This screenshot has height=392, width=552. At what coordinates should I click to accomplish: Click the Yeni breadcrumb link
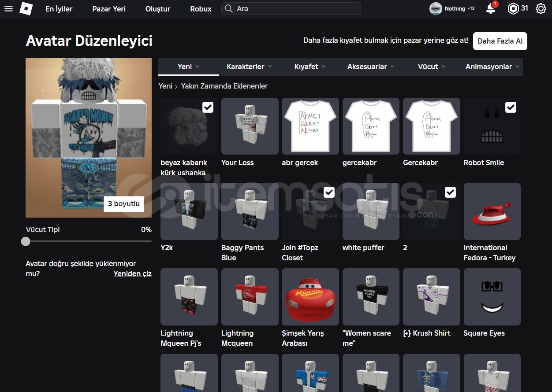[x=165, y=86]
